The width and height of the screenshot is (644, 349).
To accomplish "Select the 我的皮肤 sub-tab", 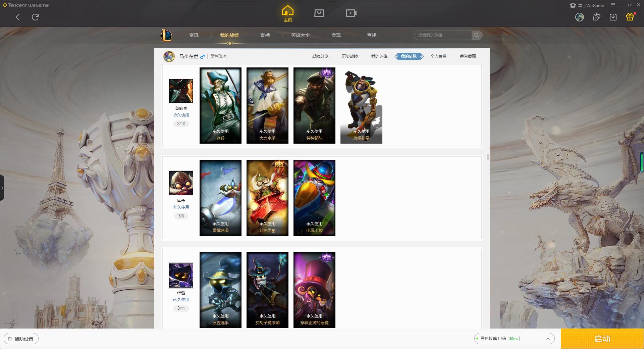I will pyautogui.click(x=409, y=56).
